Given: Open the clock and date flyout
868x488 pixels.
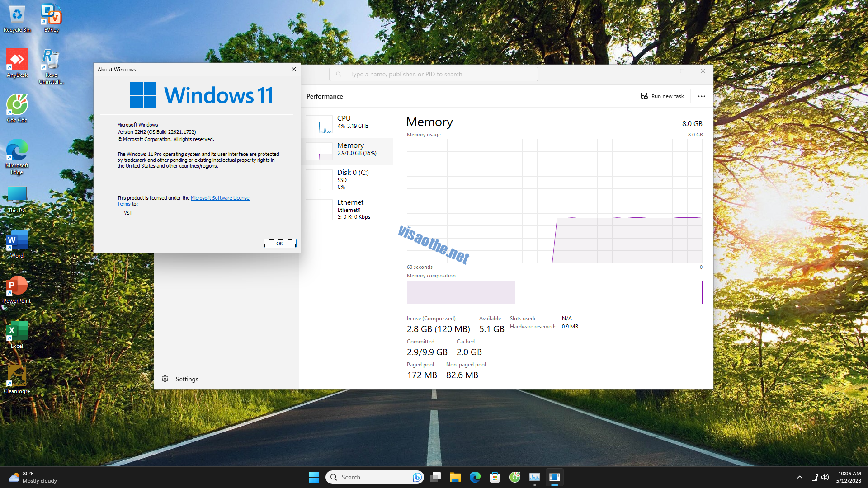Looking at the screenshot, I should point(849,477).
